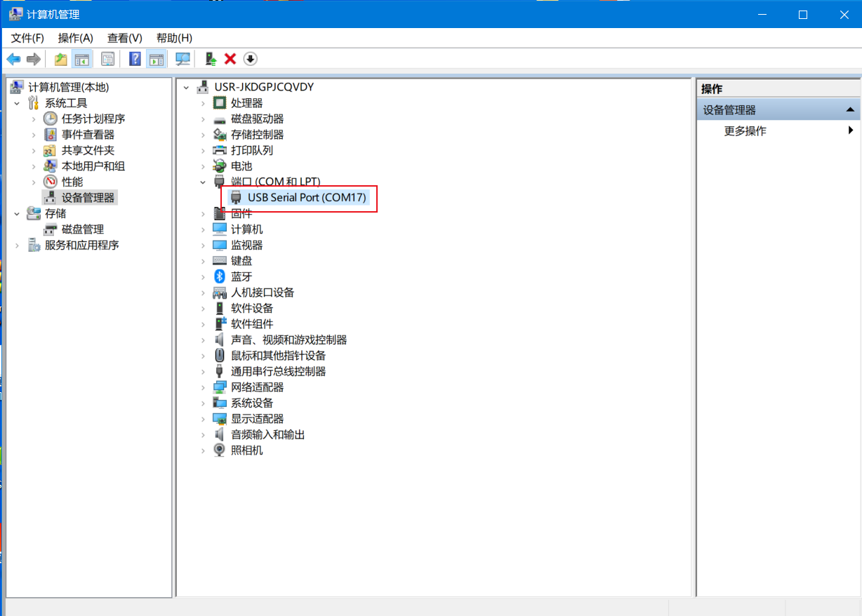This screenshot has height=616, width=862.
Task: Open the 操作(A) menu
Action: coord(75,38)
